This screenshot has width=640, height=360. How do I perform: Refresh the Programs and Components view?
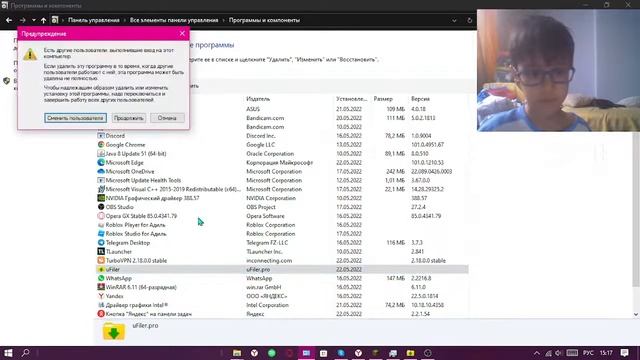(469, 20)
